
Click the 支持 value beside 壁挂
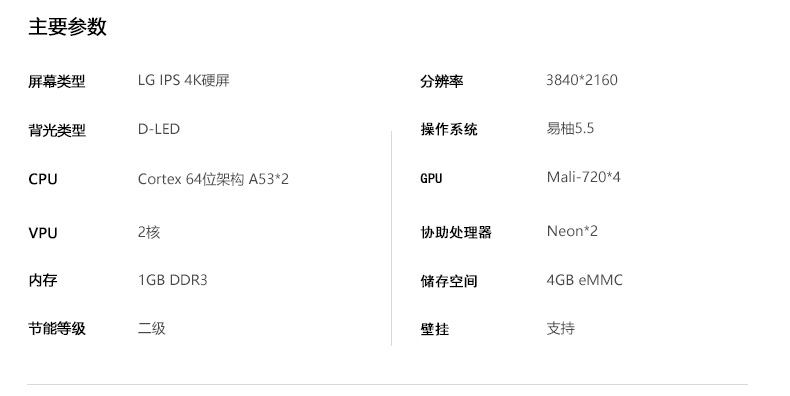[561, 328]
